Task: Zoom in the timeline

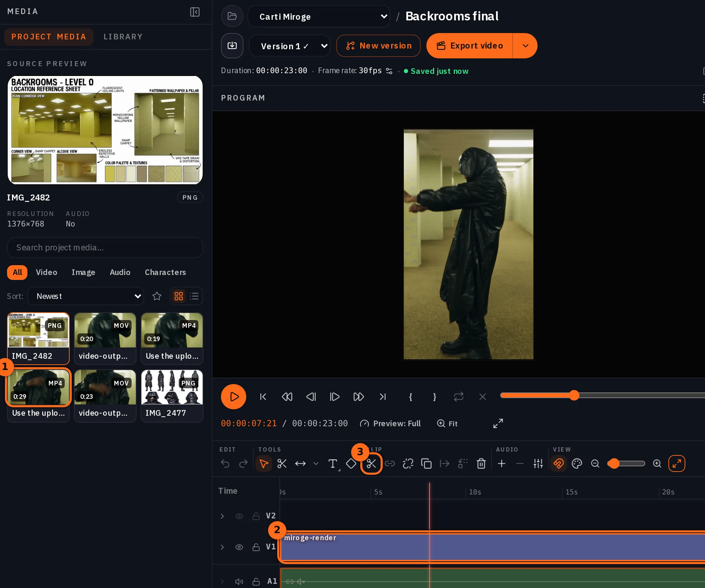Action: point(657,464)
